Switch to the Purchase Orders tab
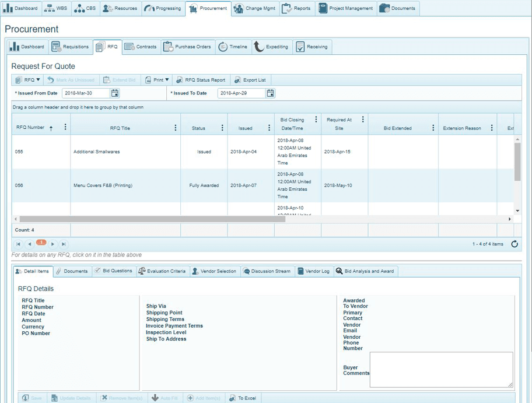This screenshot has width=532, height=403. point(187,47)
